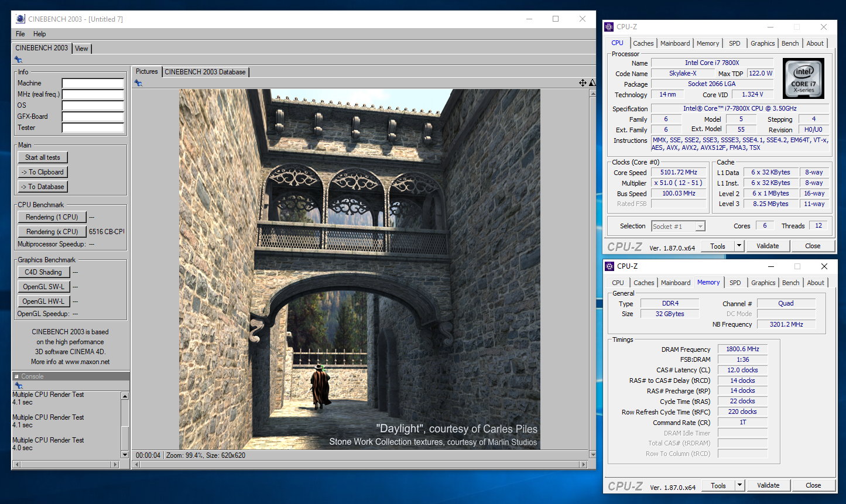This screenshot has height=504, width=846.
Task: Click picture view vertical scrollbar down arrow
Action: (x=592, y=455)
